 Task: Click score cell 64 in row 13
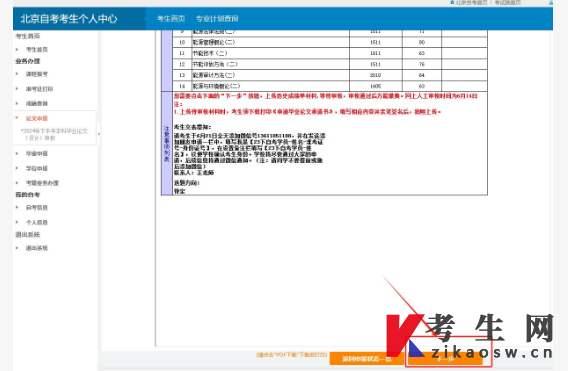(x=422, y=75)
